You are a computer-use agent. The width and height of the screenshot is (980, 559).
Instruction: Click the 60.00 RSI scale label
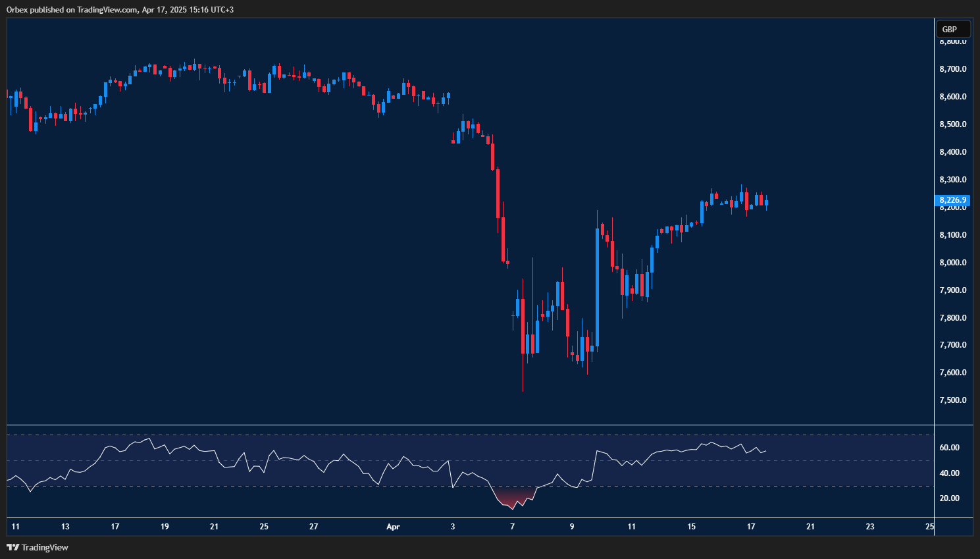pyautogui.click(x=948, y=448)
